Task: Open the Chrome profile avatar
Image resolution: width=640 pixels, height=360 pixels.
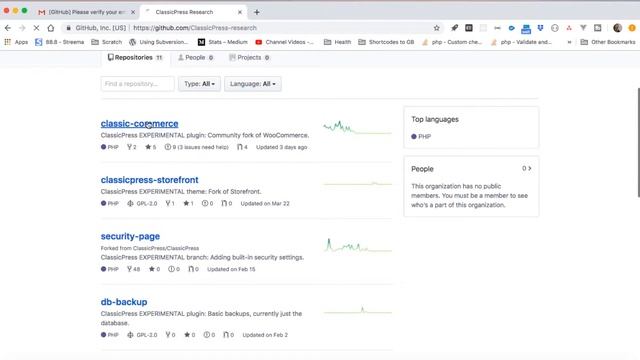Action: pyautogui.click(x=617, y=28)
